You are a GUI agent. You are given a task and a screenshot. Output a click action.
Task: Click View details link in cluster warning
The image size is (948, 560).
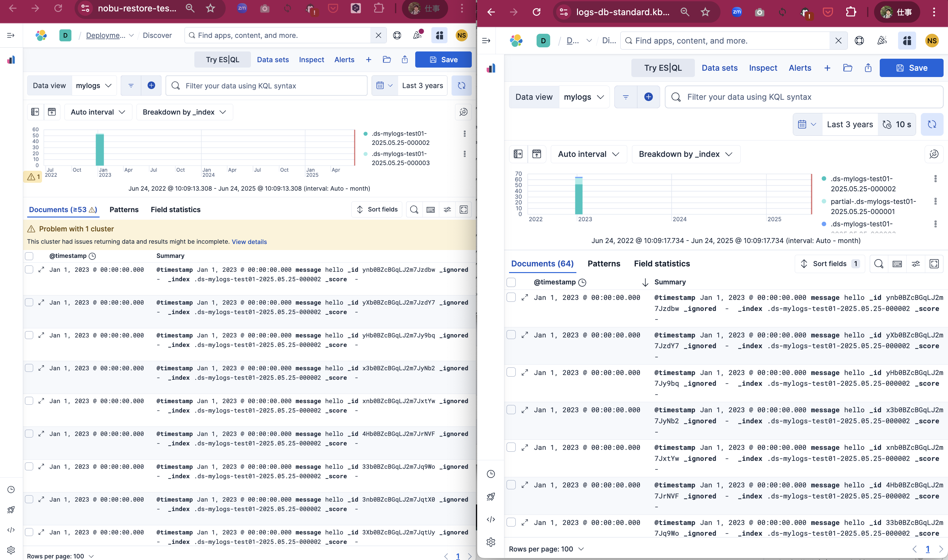tap(249, 242)
